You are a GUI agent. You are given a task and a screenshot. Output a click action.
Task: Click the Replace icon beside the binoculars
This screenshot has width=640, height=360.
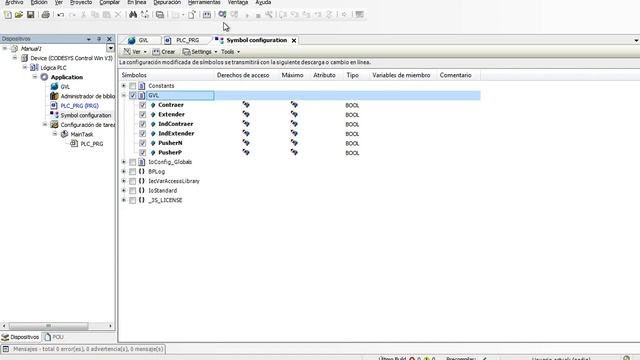[x=145, y=15]
